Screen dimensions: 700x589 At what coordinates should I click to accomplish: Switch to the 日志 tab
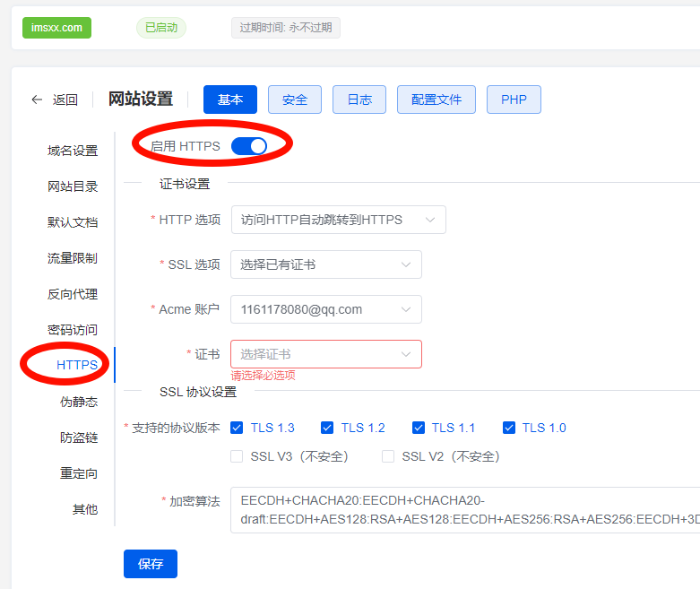pyautogui.click(x=359, y=100)
